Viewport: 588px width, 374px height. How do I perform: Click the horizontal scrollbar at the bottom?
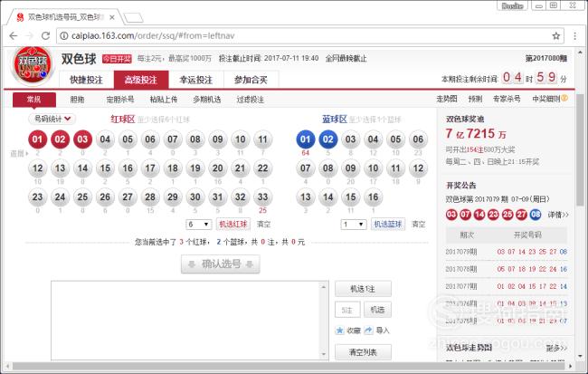(288, 366)
